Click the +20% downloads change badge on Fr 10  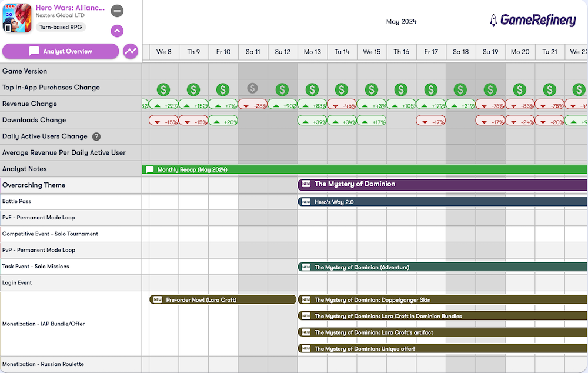pos(223,121)
